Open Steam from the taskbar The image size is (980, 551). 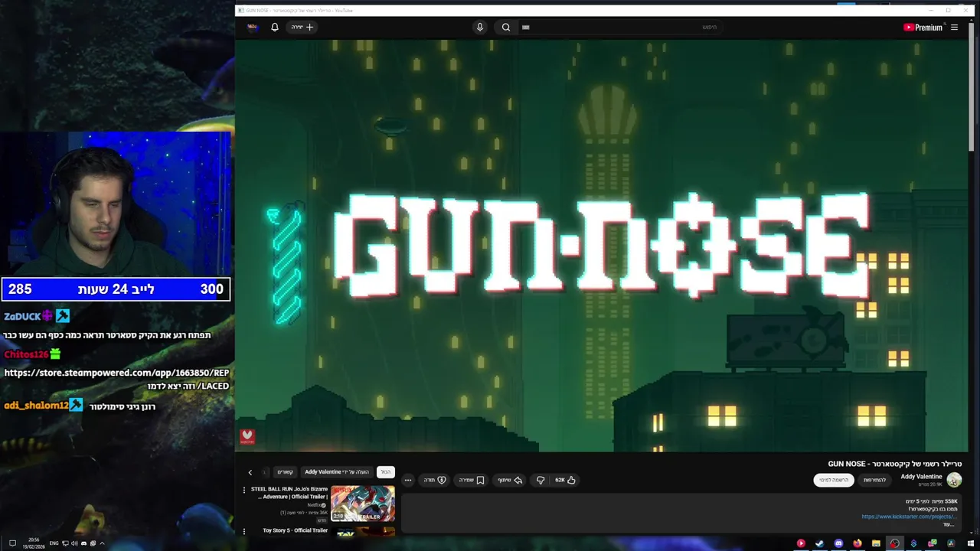[819, 543]
